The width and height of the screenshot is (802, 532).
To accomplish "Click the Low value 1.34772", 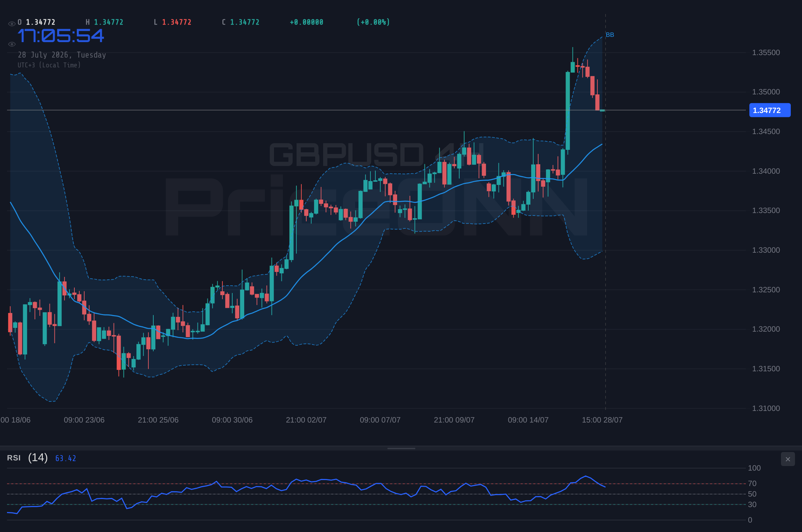I will click(177, 22).
